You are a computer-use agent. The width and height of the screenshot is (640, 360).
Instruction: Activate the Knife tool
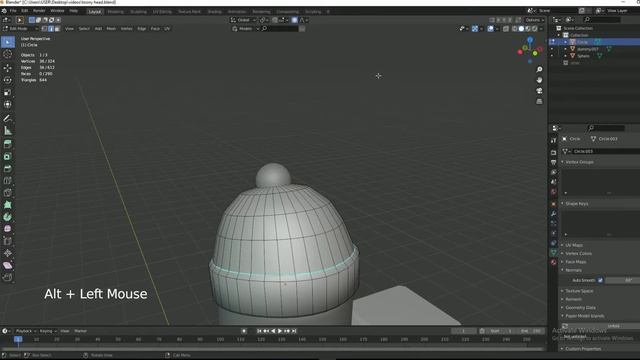(8, 193)
